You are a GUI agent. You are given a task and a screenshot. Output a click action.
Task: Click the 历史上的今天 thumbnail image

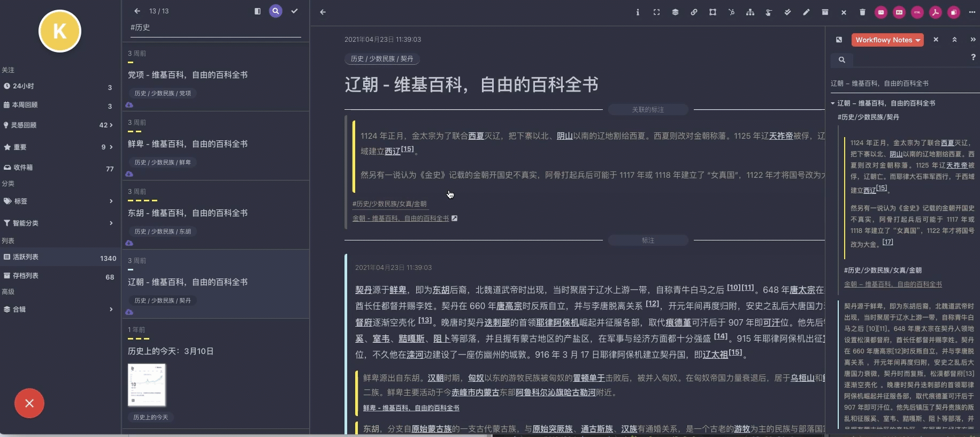[147, 385]
